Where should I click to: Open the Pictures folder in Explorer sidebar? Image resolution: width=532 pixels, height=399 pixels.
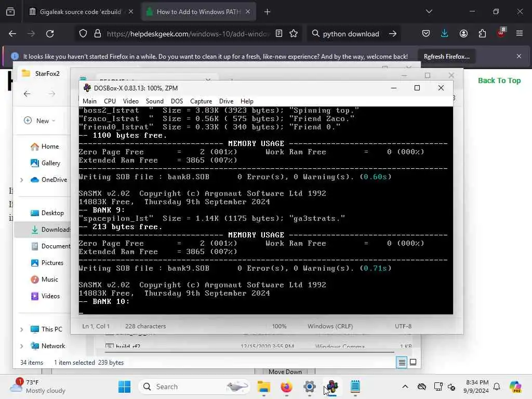click(x=47, y=263)
